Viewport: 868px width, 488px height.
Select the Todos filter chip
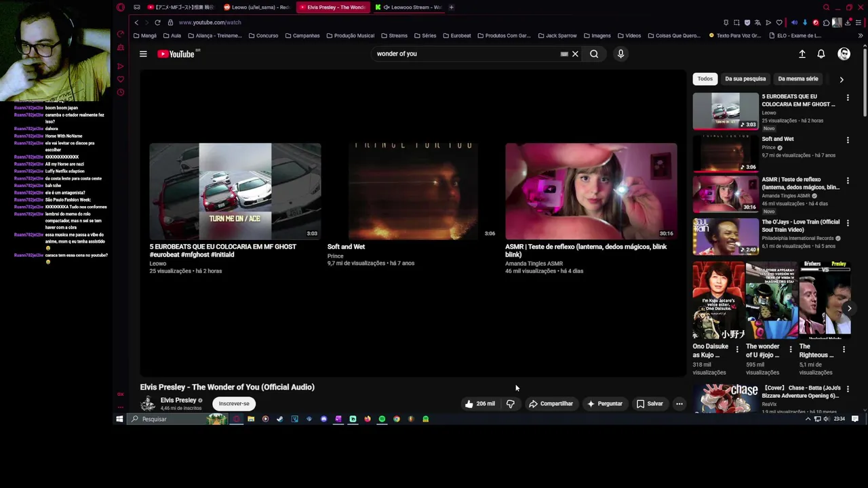705,79
